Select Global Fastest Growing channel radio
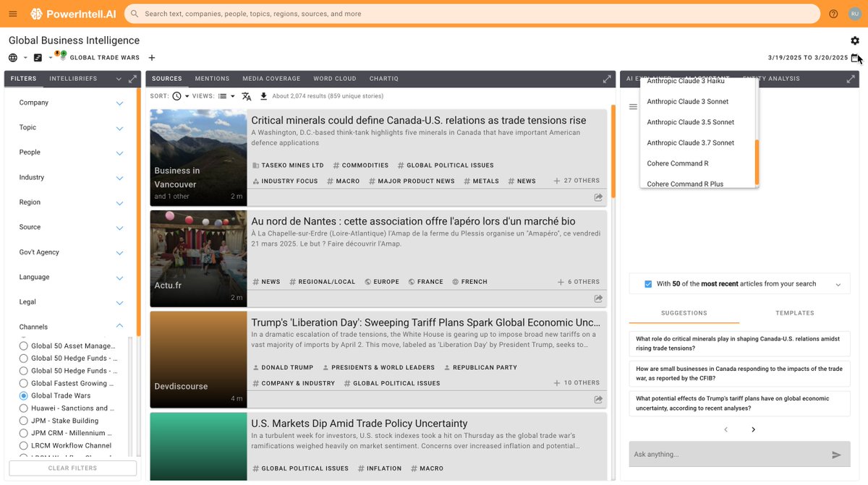Viewport: 868px width, 485px height. 24,384
